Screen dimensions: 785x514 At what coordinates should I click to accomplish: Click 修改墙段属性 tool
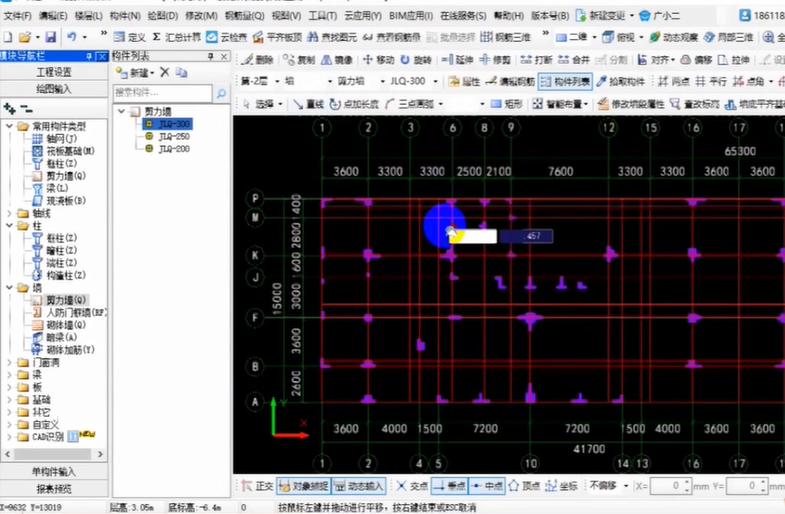(x=631, y=104)
